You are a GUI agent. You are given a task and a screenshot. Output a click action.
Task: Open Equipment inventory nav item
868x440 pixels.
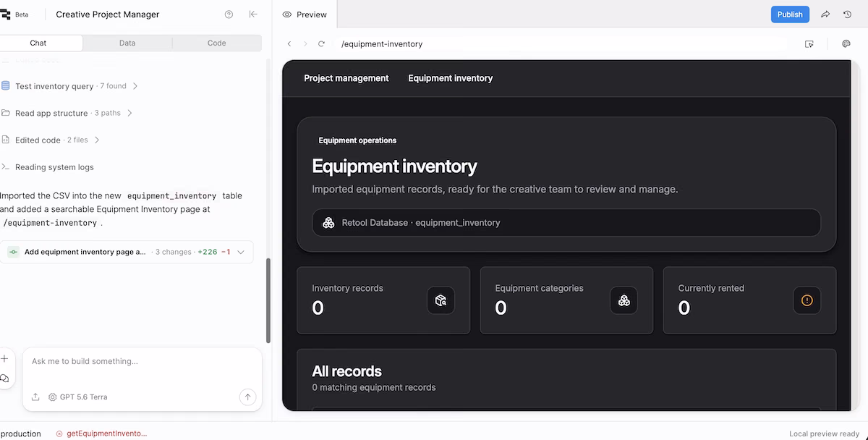point(451,78)
